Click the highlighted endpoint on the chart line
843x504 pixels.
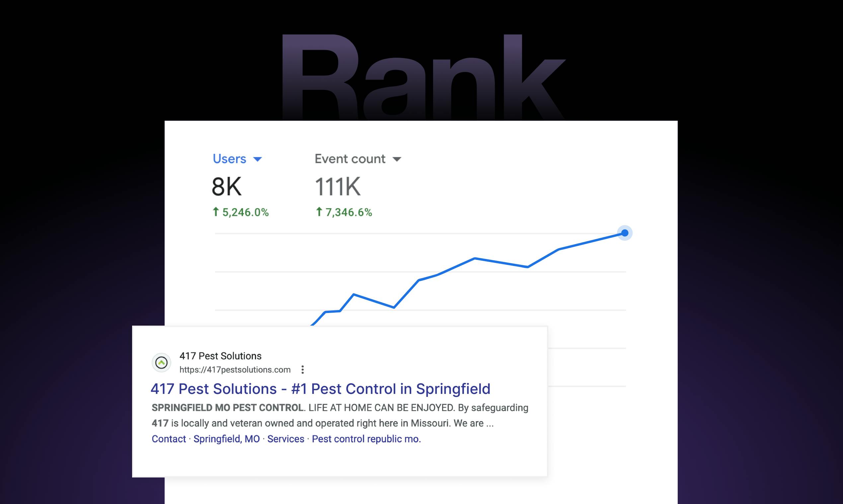coord(625,233)
